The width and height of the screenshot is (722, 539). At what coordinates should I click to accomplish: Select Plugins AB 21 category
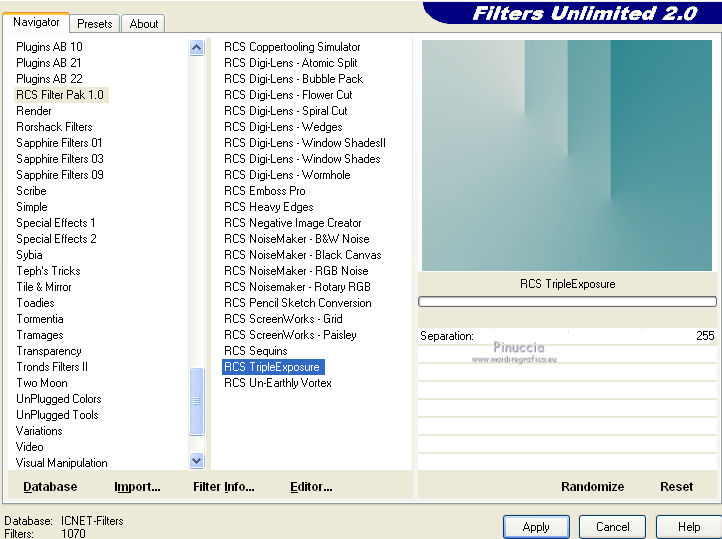[49, 63]
